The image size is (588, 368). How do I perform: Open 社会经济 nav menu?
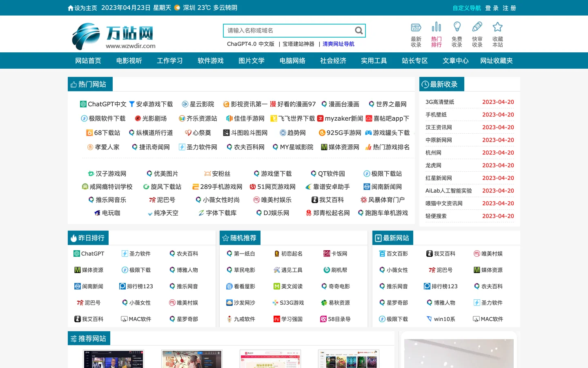[x=333, y=61]
